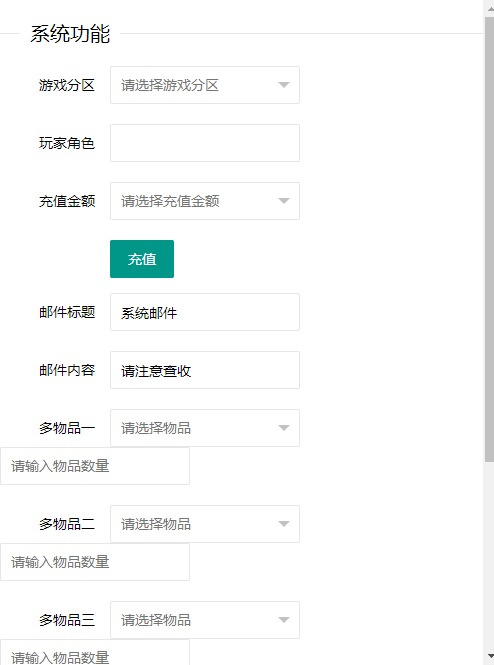Click the vertical scrollbar thumb
The width and height of the screenshot is (494, 665).
489,240
